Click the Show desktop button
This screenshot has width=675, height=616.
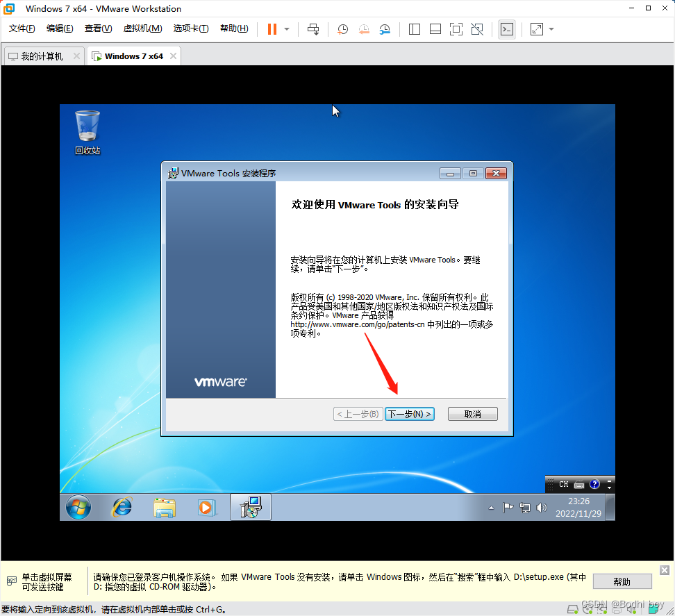[610, 507]
